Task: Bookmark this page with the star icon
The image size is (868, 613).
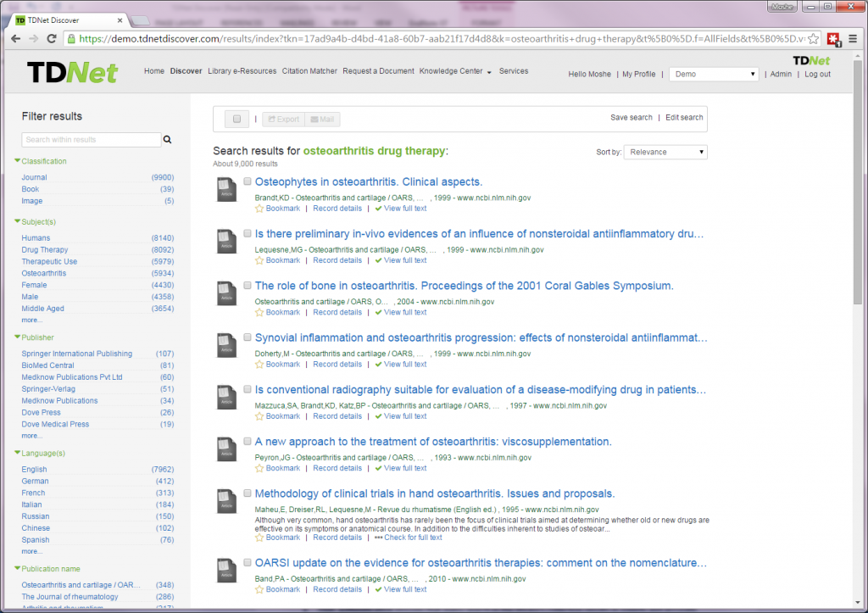Action: [813, 39]
